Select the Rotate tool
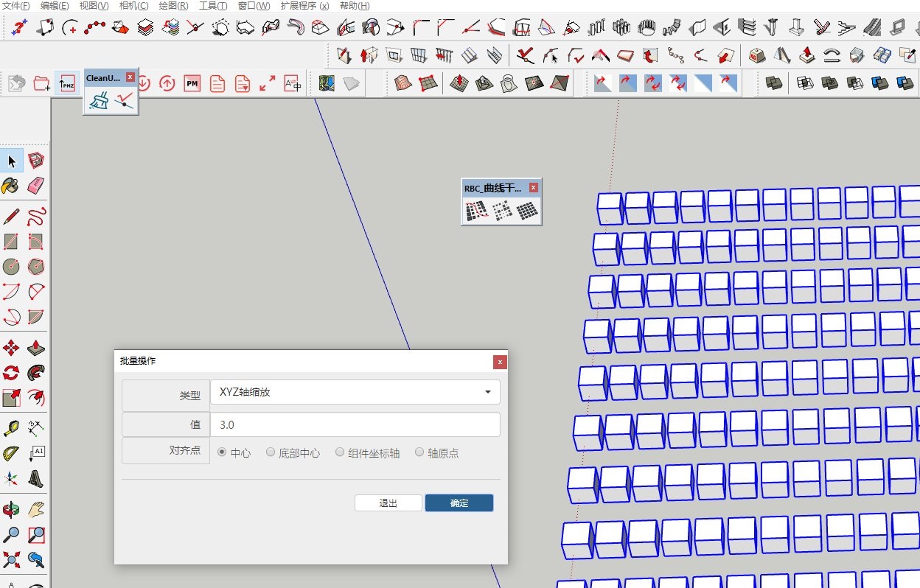 pos(11,373)
